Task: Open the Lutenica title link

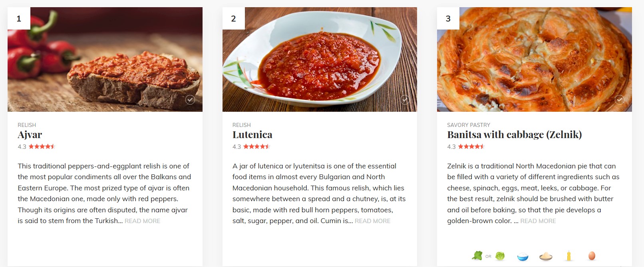Action: [x=252, y=135]
